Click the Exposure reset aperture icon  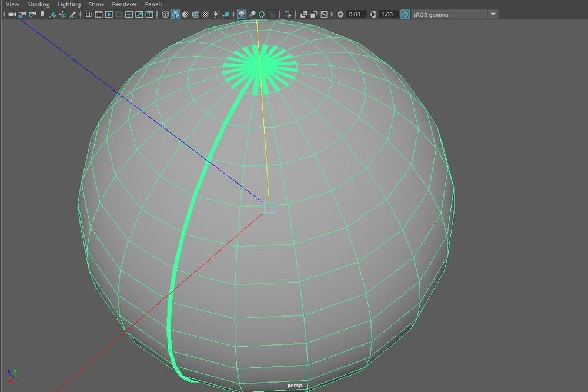(340, 15)
